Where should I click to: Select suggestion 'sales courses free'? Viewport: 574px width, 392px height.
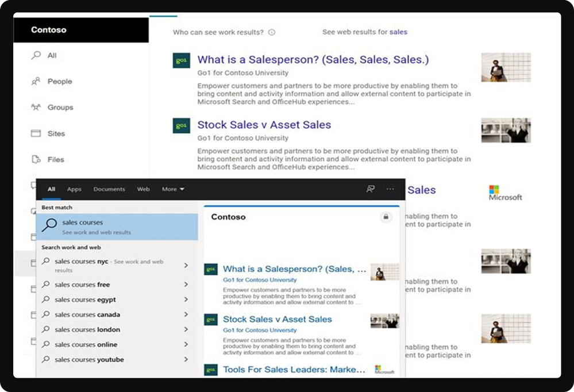tap(82, 285)
